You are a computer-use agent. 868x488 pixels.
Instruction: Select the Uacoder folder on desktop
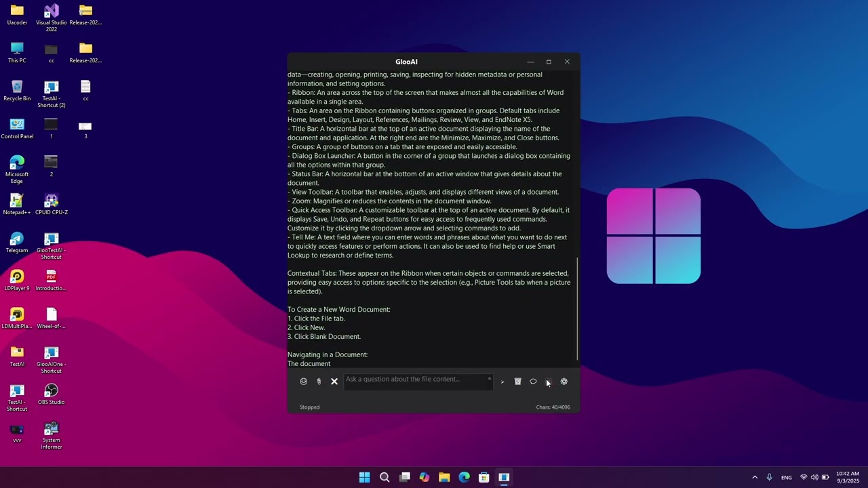point(17,15)
